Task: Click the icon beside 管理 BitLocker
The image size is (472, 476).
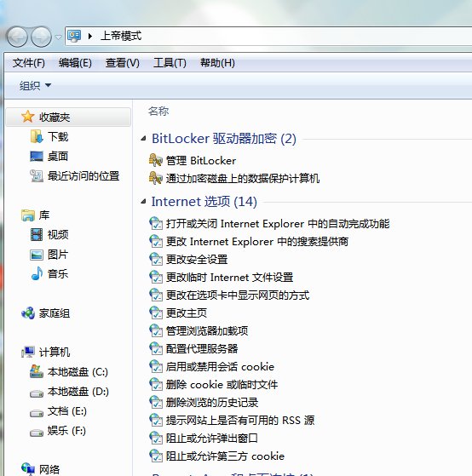Action: pyautogui.click(x=156, y=160)
